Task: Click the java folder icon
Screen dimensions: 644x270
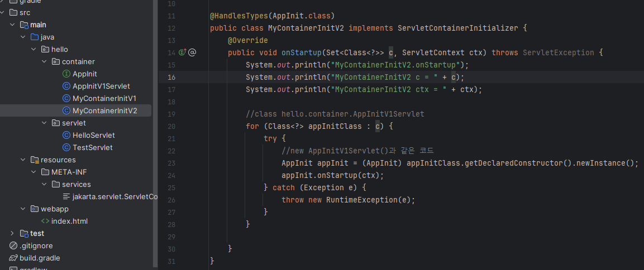Action: 35,37
